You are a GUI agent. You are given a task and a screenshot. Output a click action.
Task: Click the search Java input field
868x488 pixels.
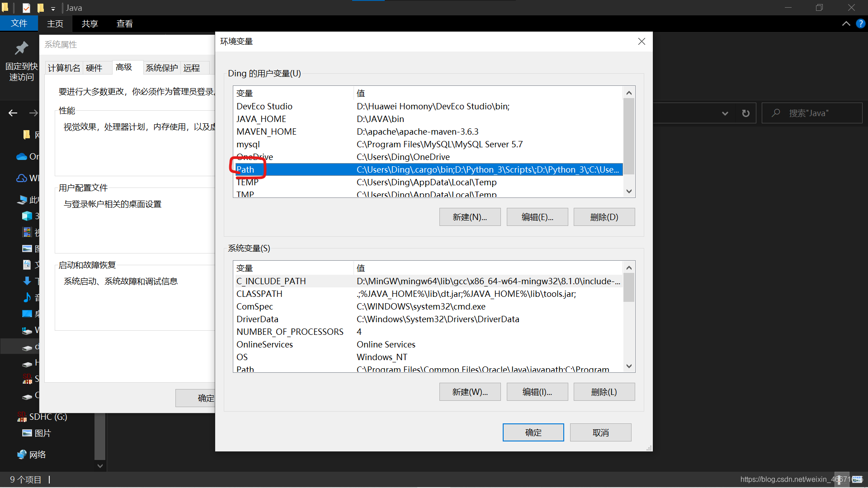pyautogui.click(x=812, y=113)
